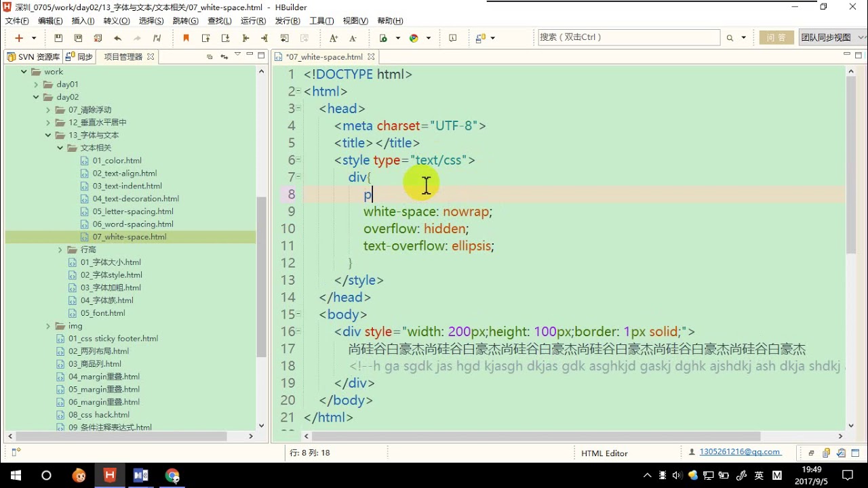Collapse the 13_字体与文本 folder

[48, 135]
